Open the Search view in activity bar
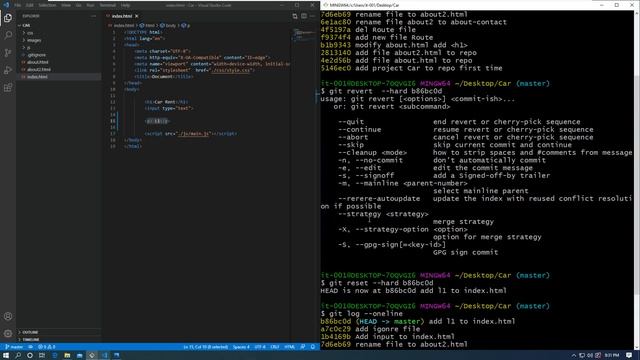The height and width of the screenshot is (360, 640). click(8, 36)
